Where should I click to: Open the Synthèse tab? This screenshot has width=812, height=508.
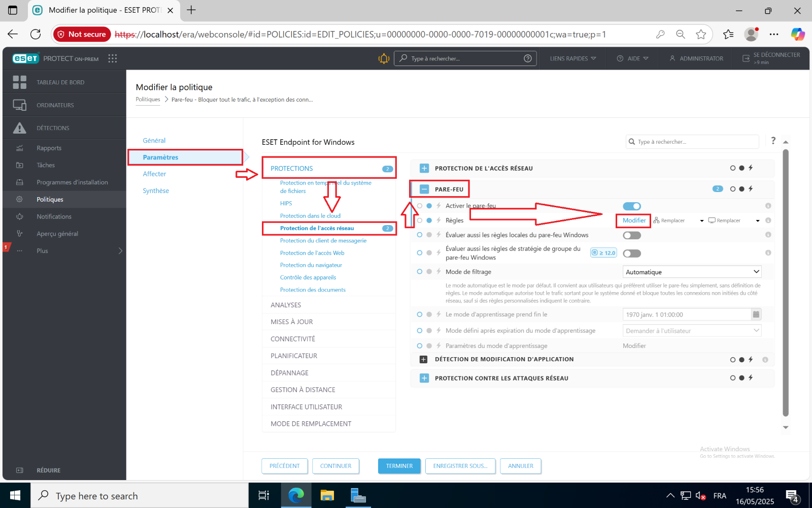pos(156,190)
